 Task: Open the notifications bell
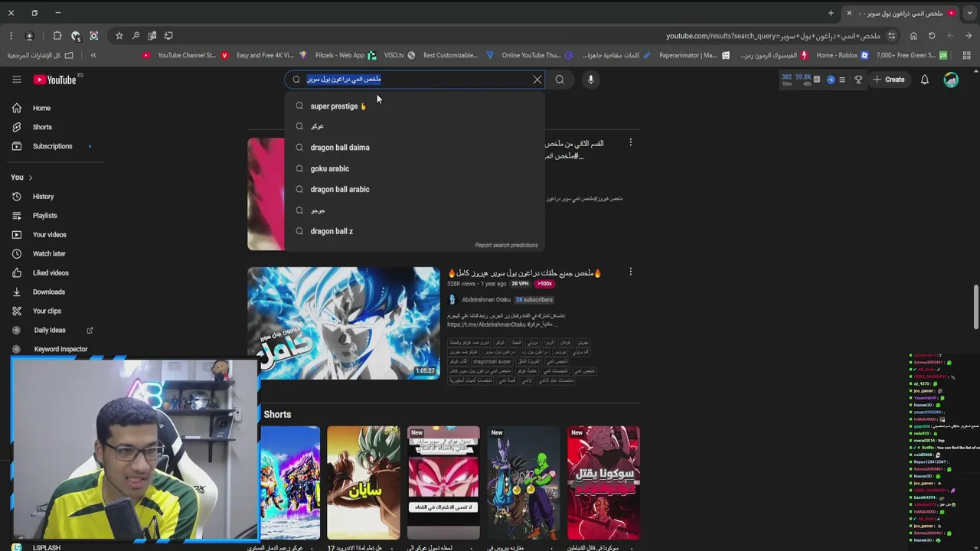click(x=924, y=80)
